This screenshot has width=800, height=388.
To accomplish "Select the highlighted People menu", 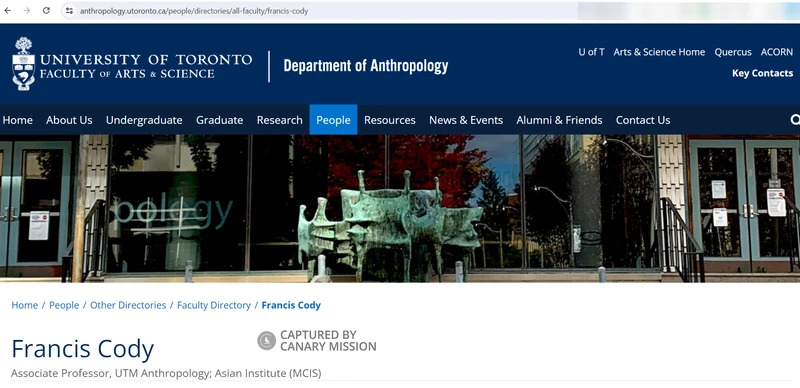I will click(x=333, y=120).
